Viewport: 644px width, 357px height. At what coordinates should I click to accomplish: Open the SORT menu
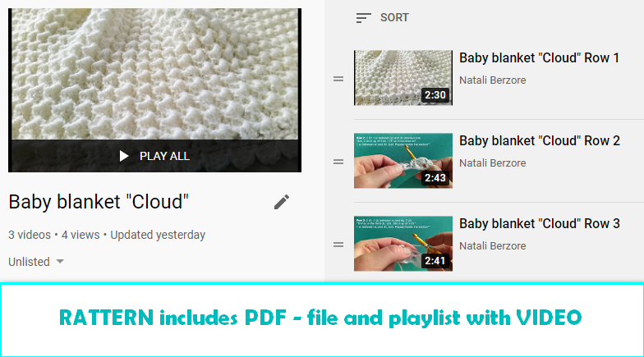382,18
